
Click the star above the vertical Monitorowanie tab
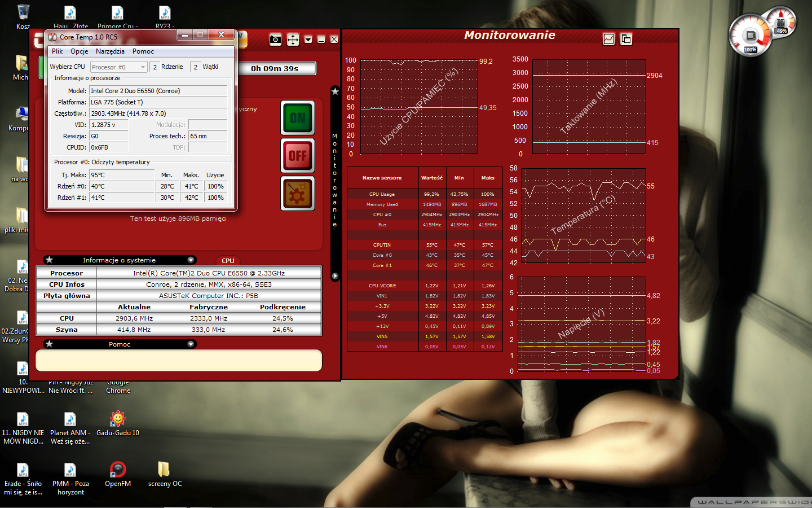tap(335, 91)
